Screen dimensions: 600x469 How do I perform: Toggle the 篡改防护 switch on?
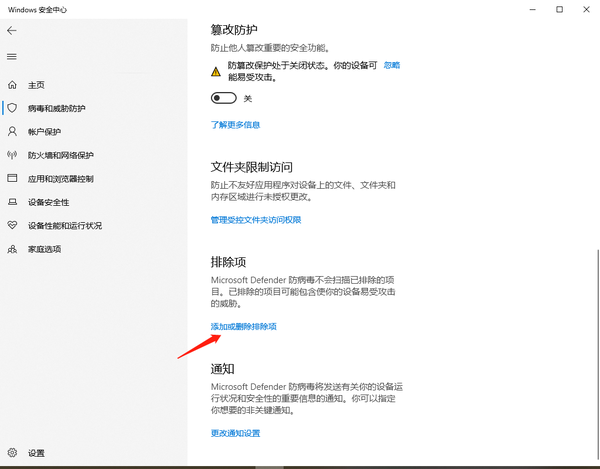tap(224, 98)
